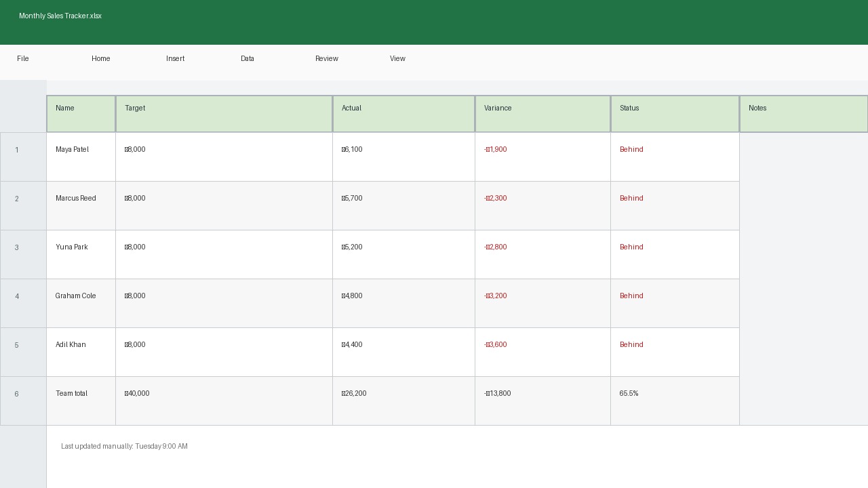Select row header 1

[23, 157]
